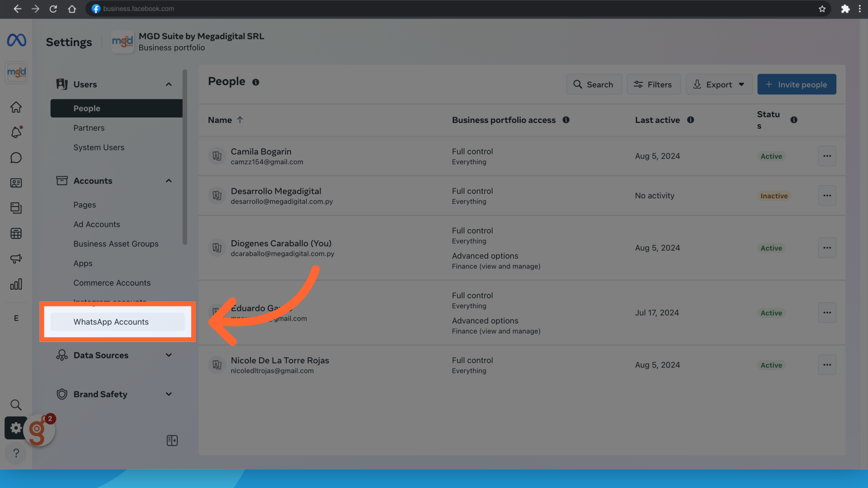The height and width of the screenshot is (488, 868).
Task: Click the chat bubble inbox icon
Action: (16, 158)
